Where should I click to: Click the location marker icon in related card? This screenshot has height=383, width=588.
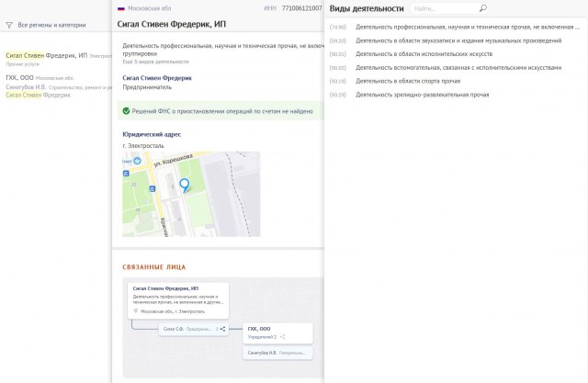pyautogui.click(x=136, y=311)
